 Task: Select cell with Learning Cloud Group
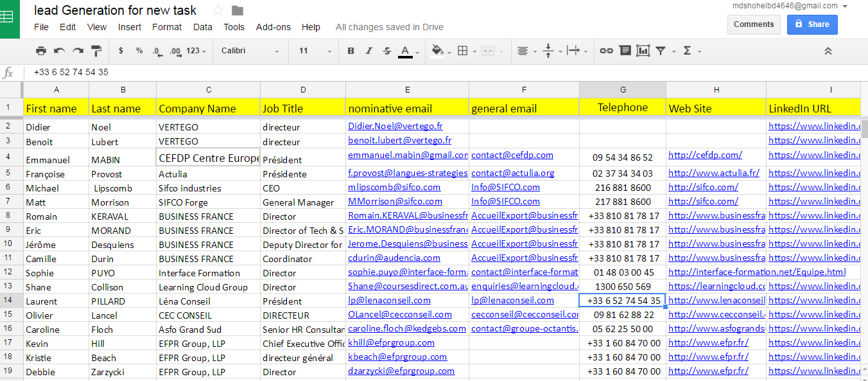coord(208,287)
